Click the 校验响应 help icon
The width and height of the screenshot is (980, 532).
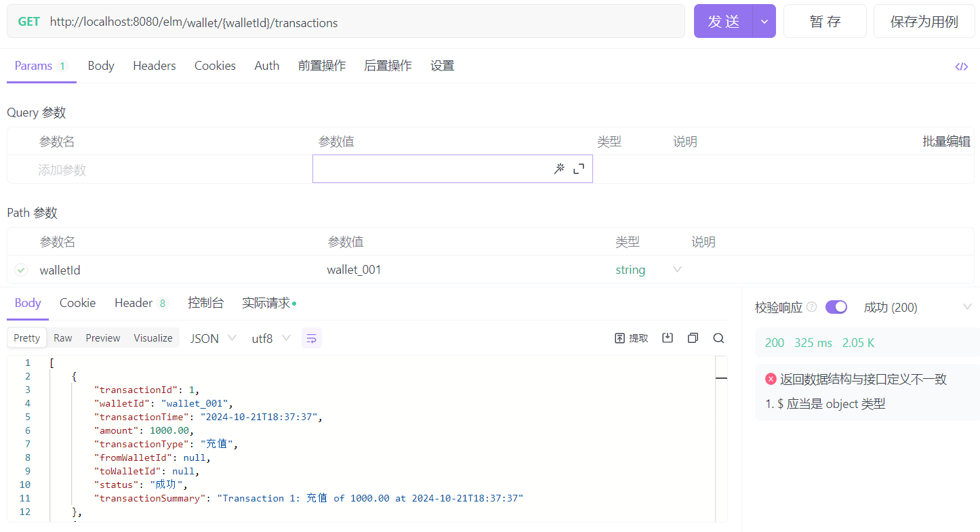point(812,307)
